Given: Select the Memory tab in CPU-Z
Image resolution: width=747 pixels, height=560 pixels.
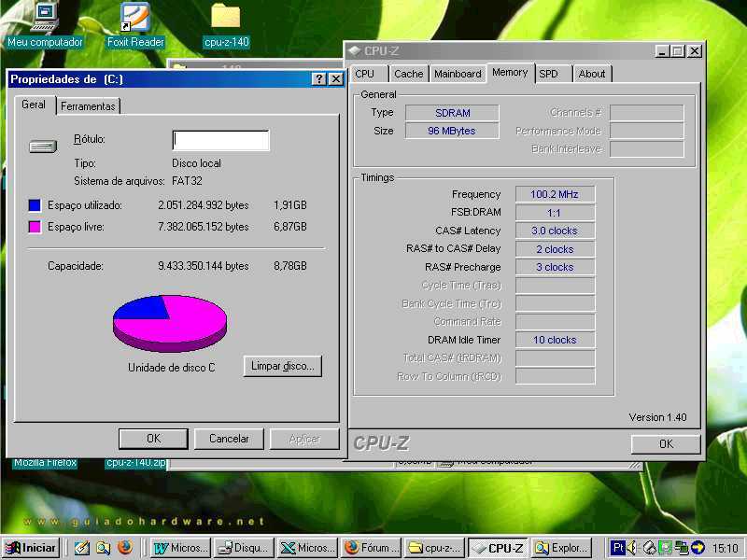Looking at the screenshot, I should [x=510, y=73].
